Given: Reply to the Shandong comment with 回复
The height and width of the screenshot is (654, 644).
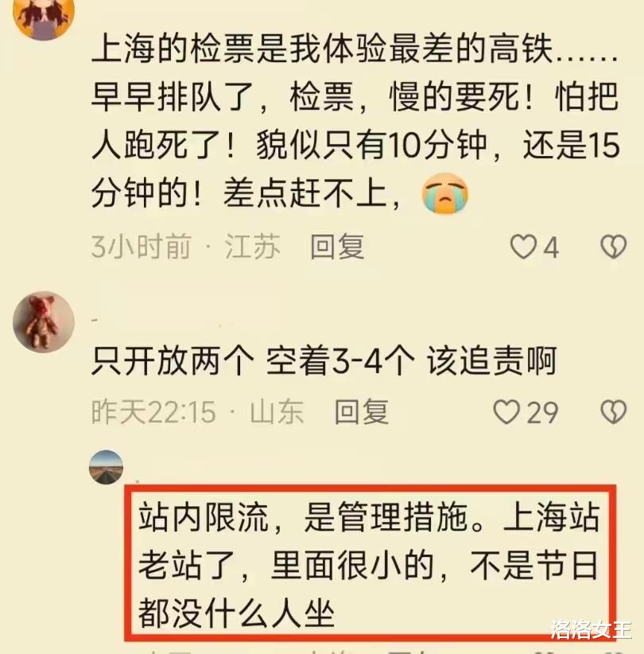Looking at the screenshot, I should tap(362, 412).
